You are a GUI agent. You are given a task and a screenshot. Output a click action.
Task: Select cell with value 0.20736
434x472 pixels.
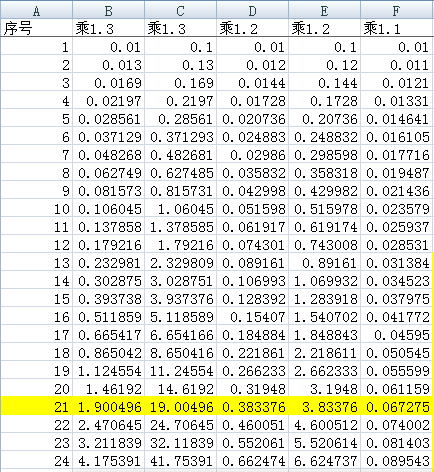(324, 119)
